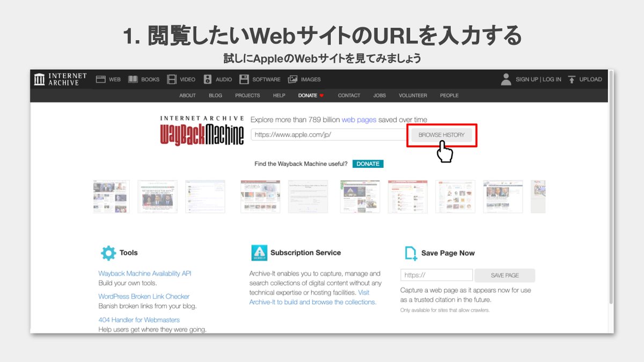
Task: Open the eighth site thumbnail in carousel
Action: (x=455, y=197)
